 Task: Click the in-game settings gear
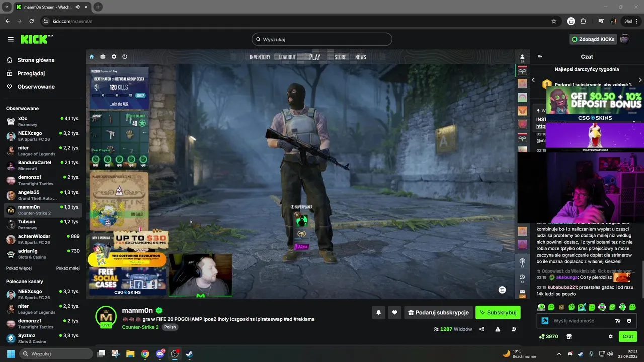click(x=114, y=57)
